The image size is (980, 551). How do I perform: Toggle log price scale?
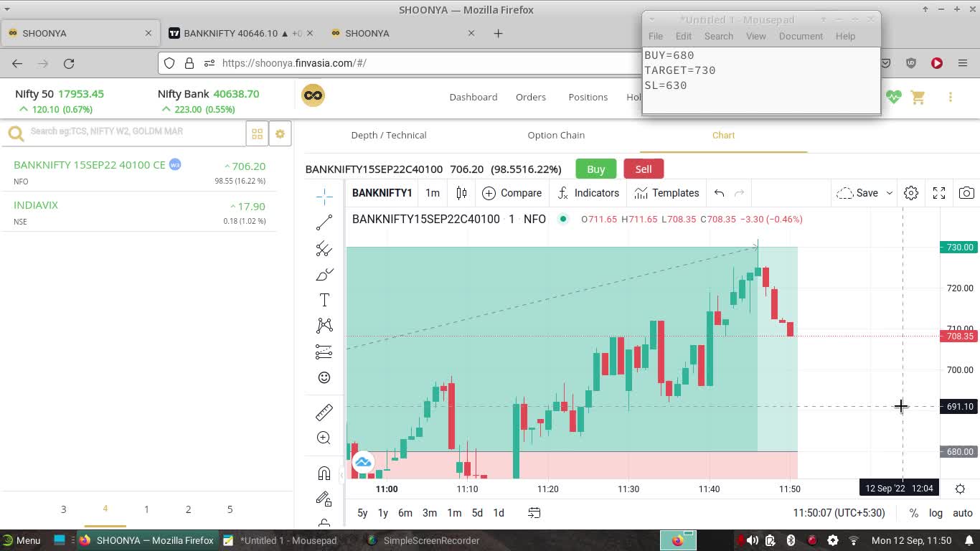coord(936,513)
